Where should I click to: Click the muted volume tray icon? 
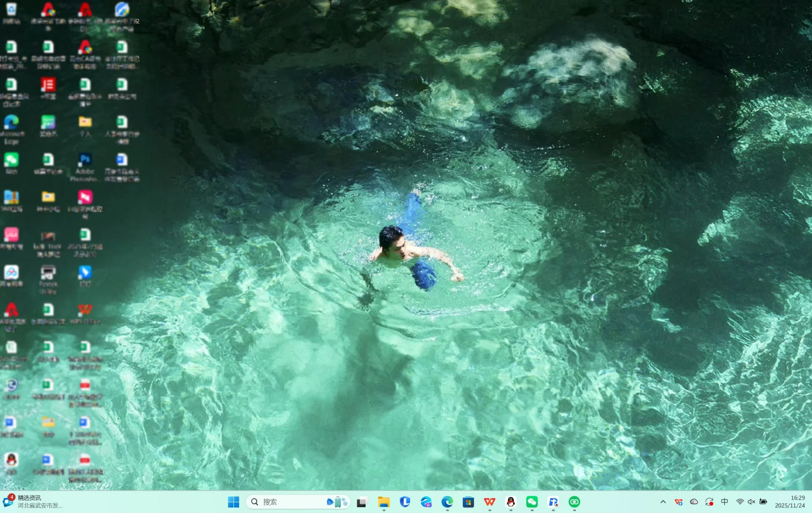[751, 502]
